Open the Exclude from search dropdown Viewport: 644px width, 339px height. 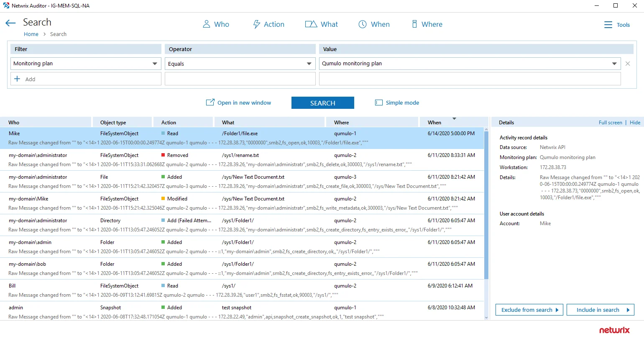click(x=529, y=310)
